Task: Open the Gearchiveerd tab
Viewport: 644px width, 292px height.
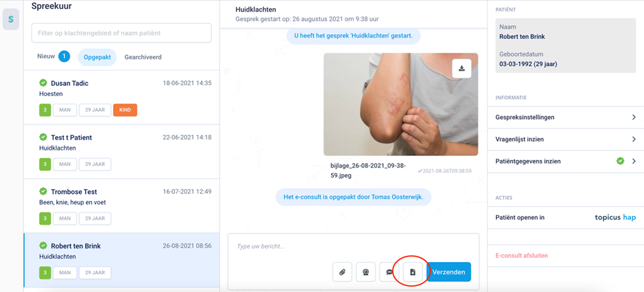Action: pyautogui.click(x=143, y=57)
